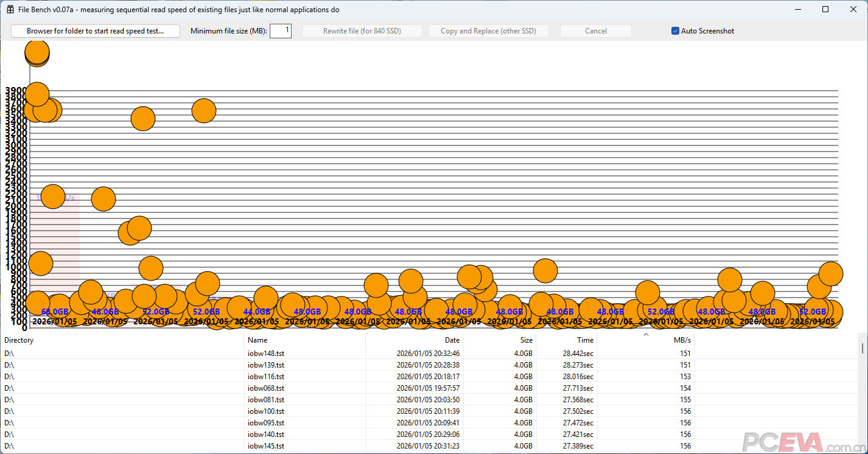Select the iobw100.tst file row
The width and height of the screenshot is (868, 454).
(266, 411)
